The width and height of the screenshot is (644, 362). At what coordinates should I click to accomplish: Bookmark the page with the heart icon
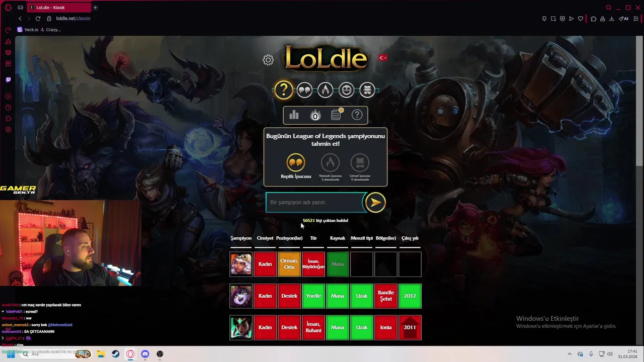(580, 19)
